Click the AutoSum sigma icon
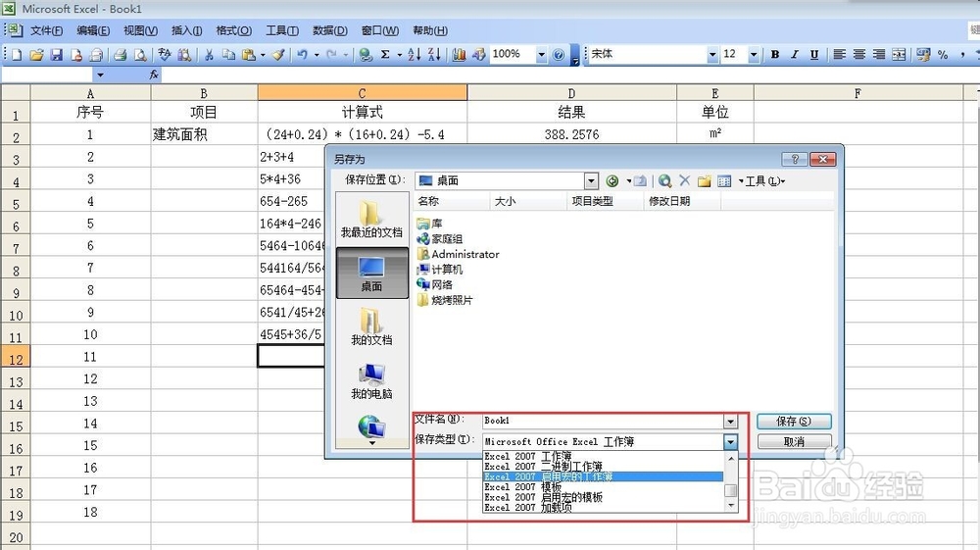 [x=385, y=55]
